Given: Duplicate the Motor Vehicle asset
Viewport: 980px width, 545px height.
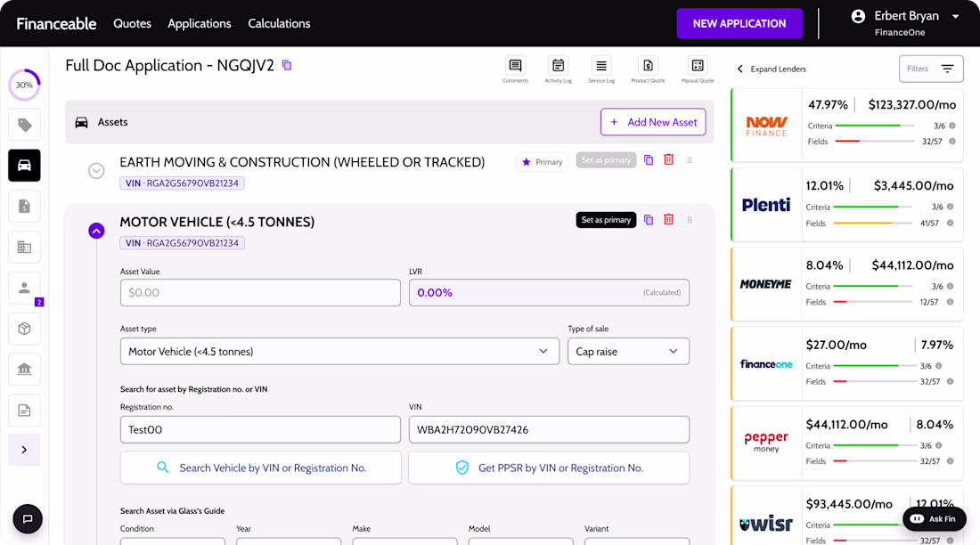Looking at the screenshot, I should click(x=649, y=220).
